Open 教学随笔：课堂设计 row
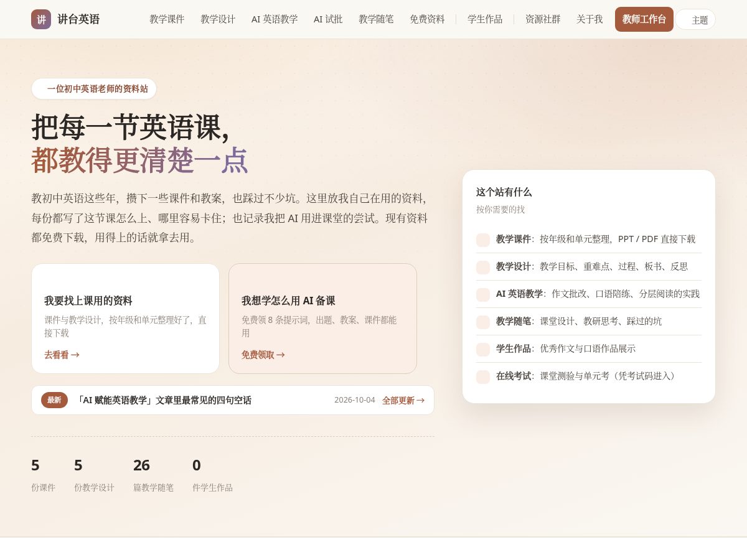 [589, 322]
